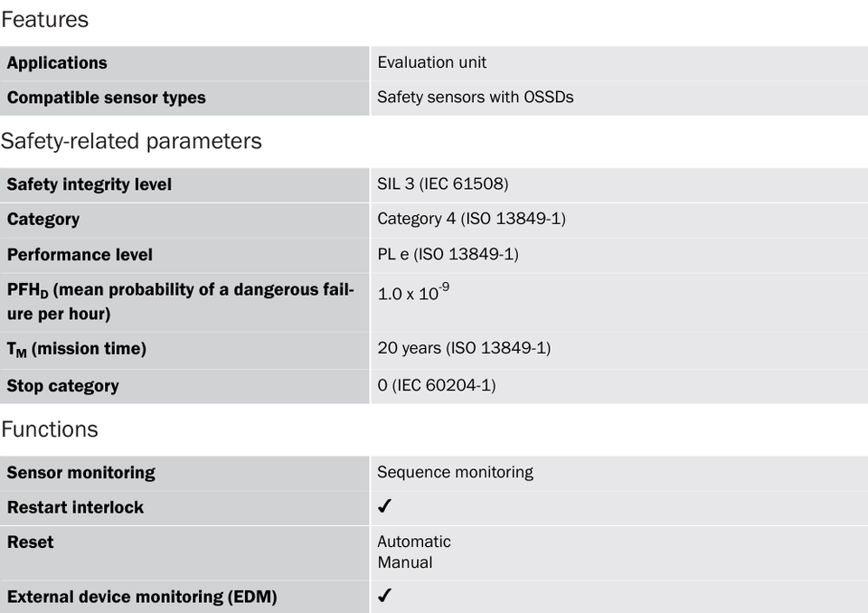The width and height of the screenshot is (868, 613).
Task: Select the Safety-related parameters heading
Action: click(131, 141)
